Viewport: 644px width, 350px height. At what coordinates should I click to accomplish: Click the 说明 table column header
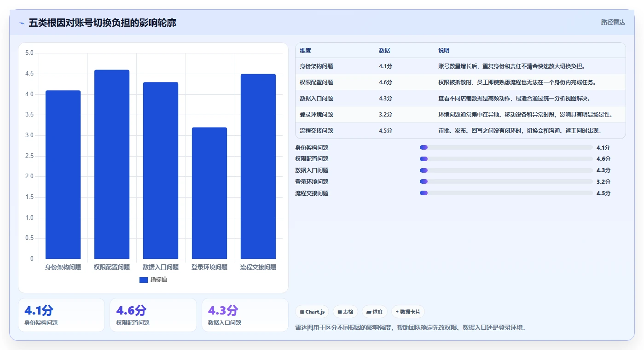(444, 51)
